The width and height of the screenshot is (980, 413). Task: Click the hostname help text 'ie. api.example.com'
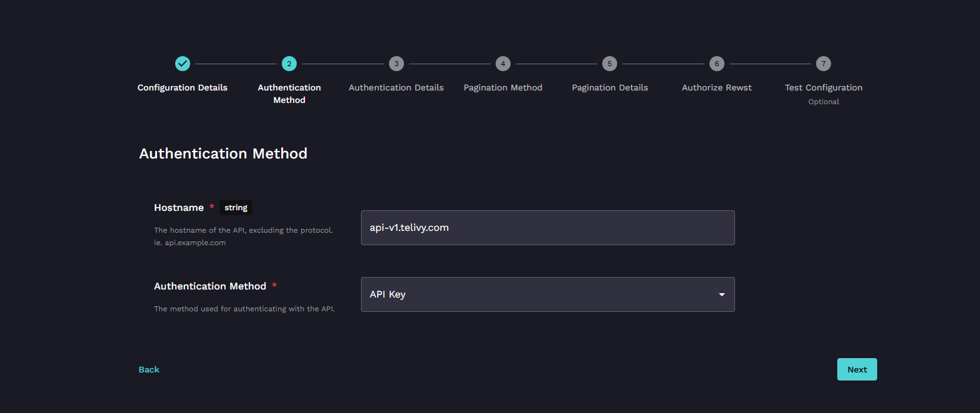point(190,243)
